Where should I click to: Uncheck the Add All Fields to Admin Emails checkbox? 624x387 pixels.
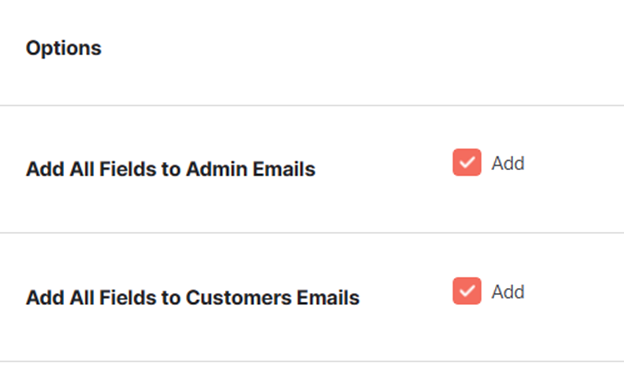[467, 162]
